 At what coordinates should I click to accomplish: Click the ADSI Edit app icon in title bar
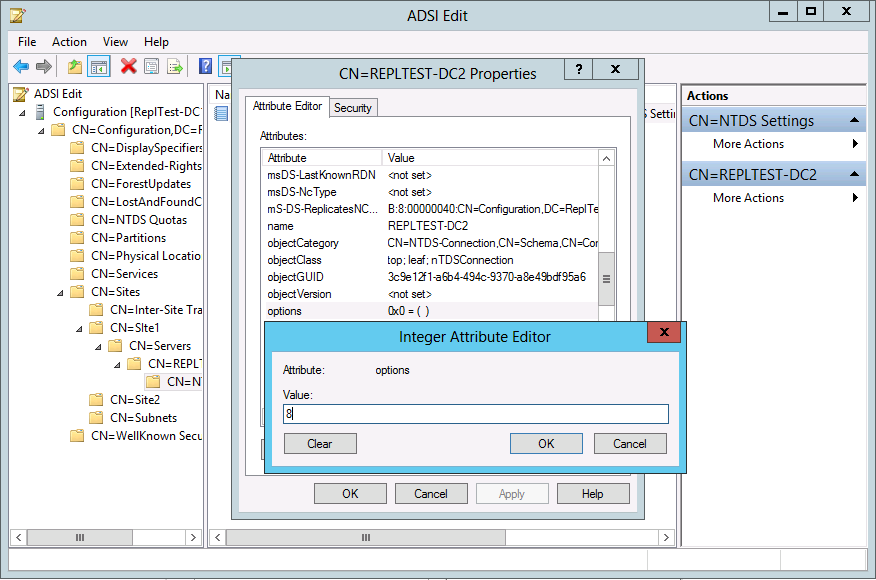pyautogui.click(x=17, y=16)
